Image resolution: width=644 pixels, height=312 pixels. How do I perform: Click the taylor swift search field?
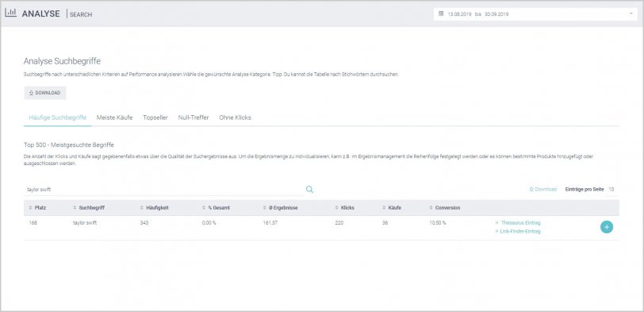pos(164,190)
